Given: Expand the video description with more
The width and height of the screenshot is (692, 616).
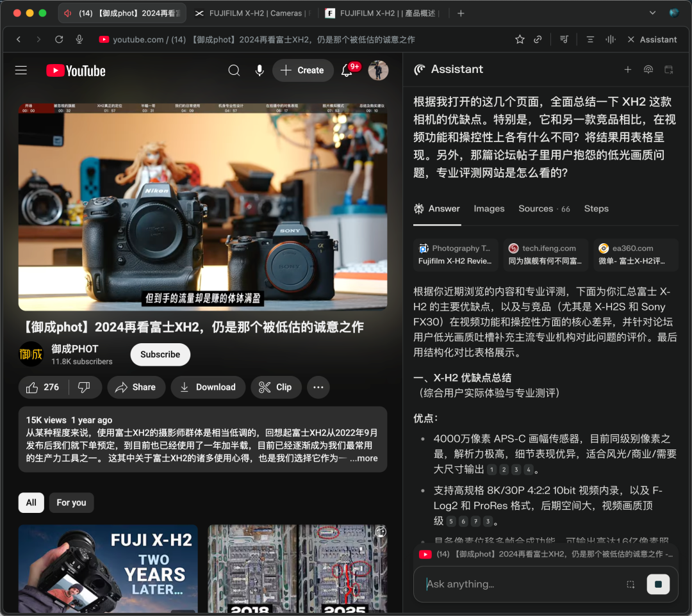Looking at the screenshot, I should pos(363,458).
